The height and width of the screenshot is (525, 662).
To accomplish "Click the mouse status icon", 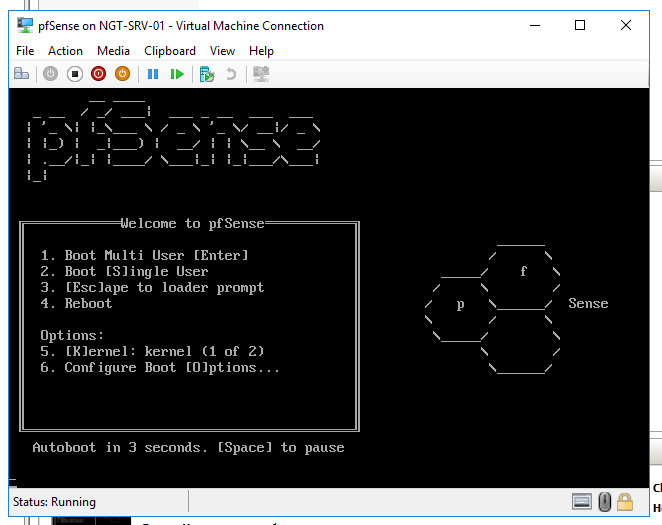I will [x=604, y=501].
